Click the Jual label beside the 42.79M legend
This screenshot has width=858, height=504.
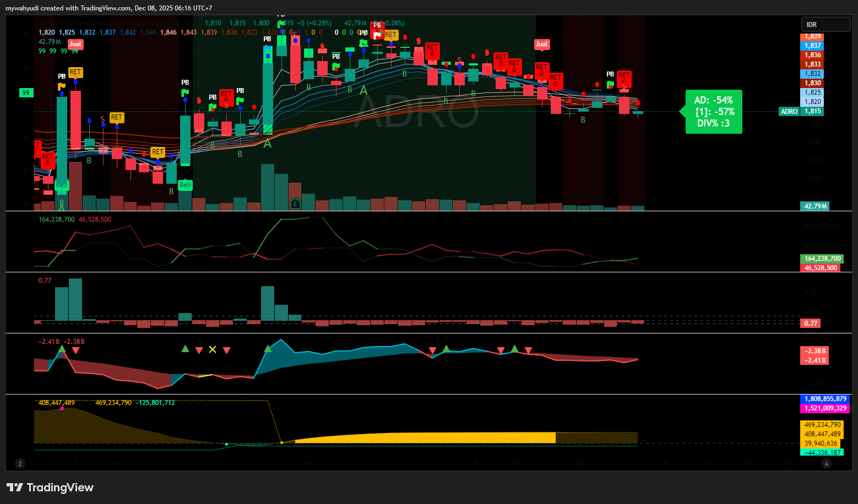[x=75, y=44]
